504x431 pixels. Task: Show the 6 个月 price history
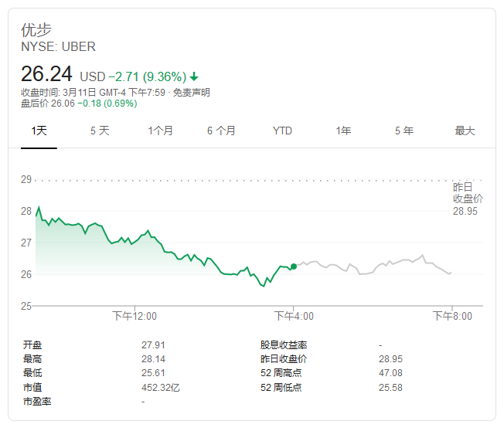(x=221, y=131)
